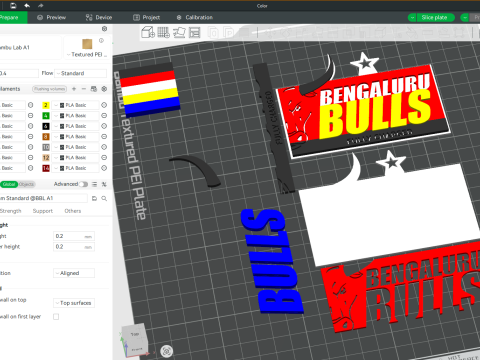Enable the wall on first layer checkbox

(56, 317)
